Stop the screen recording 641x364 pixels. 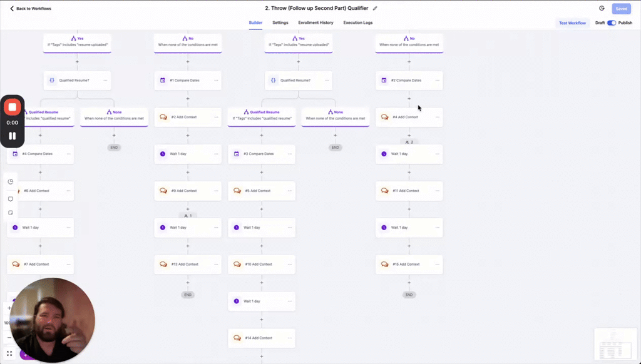click(x=13, y=108)
